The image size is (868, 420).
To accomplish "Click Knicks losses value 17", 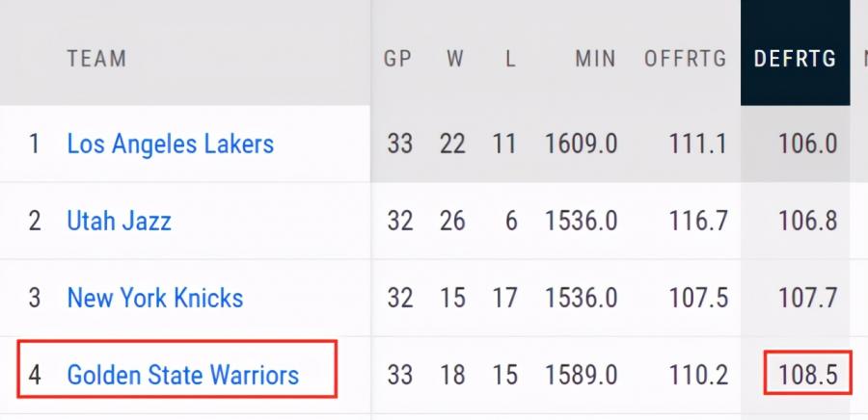I will pyautogui.click(x=504, y=298).
